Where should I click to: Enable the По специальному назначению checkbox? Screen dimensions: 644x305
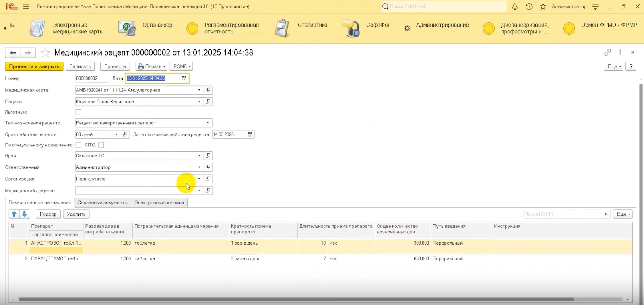click(x=78, y=145)
